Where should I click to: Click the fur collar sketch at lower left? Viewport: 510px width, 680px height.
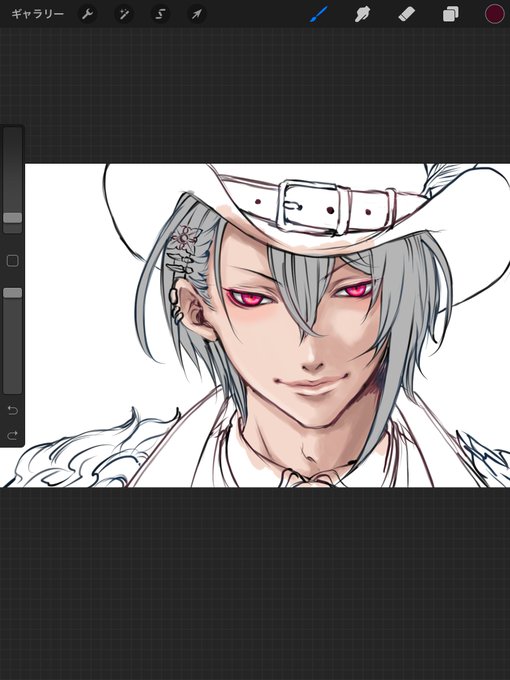click(x=93, y=451)
